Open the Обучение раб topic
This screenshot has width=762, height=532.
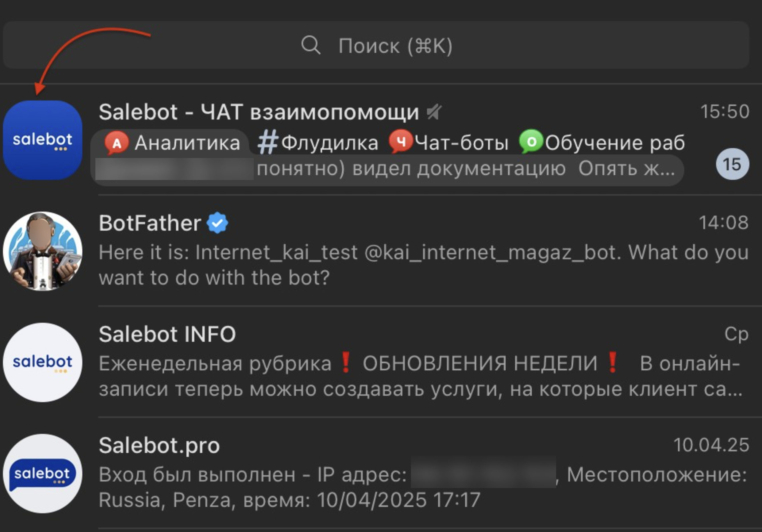(615, 143)
